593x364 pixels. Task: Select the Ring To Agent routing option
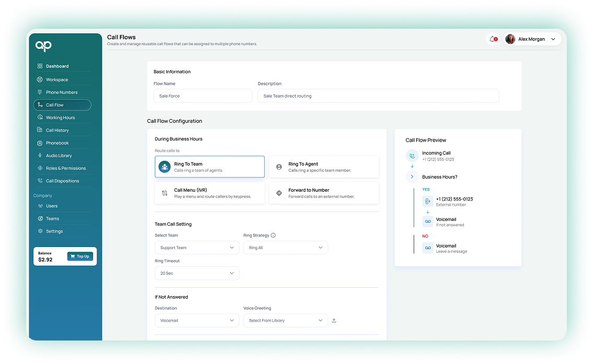point(324,167)
